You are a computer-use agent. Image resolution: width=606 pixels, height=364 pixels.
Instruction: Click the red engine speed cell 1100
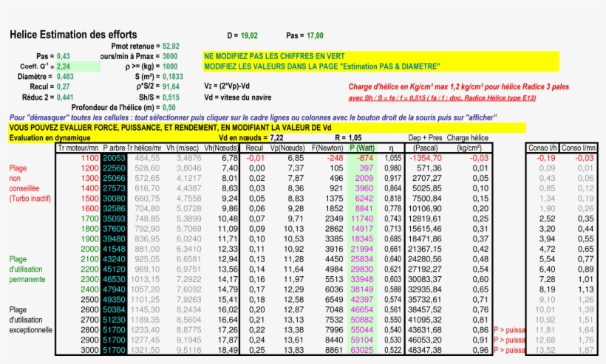tap(89, 158)
